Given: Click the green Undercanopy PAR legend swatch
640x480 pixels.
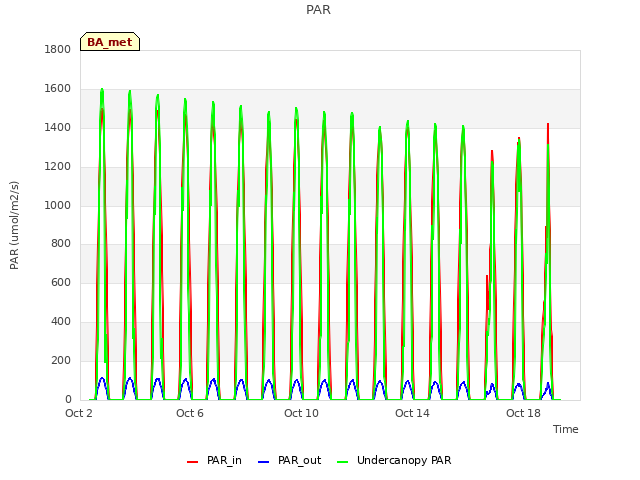Looking at the screenshot, I should [343, 462].
